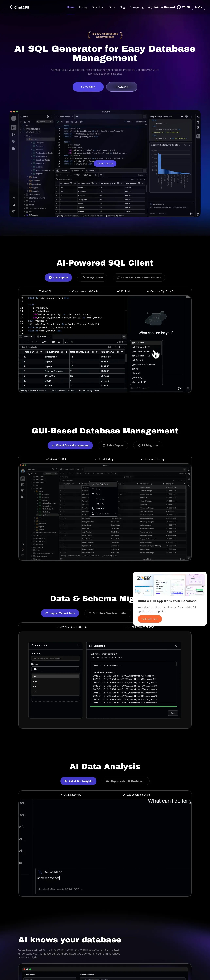Viewport: 210px width, 980px height.
Task: Click the send icon in SQL Copilot chat
Action: point(180,388)
